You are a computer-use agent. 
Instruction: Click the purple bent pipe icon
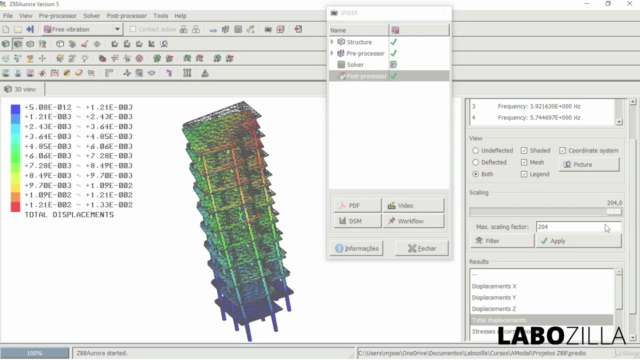tap(169, 73)
